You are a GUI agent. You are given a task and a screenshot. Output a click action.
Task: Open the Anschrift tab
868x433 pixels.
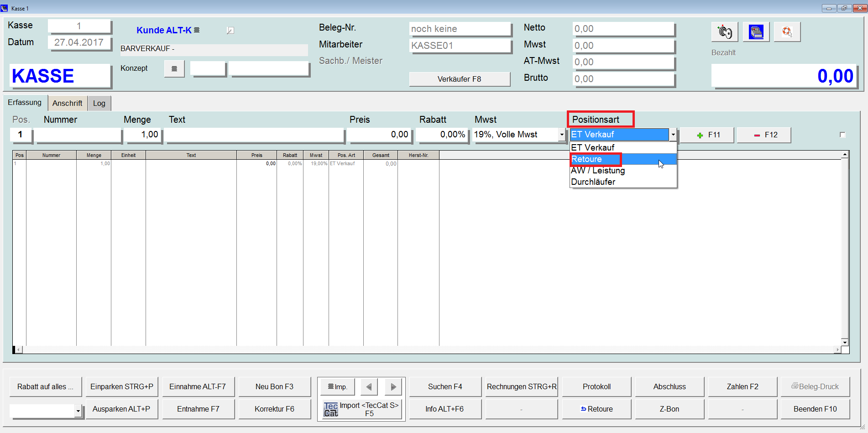67,104
